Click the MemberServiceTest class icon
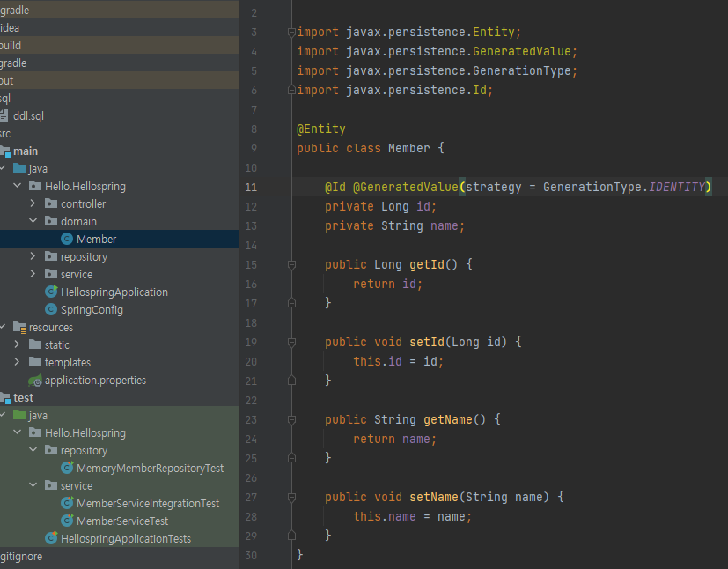Image resolution: width=728 pixels, height=569 pixels. click(67, 521)
